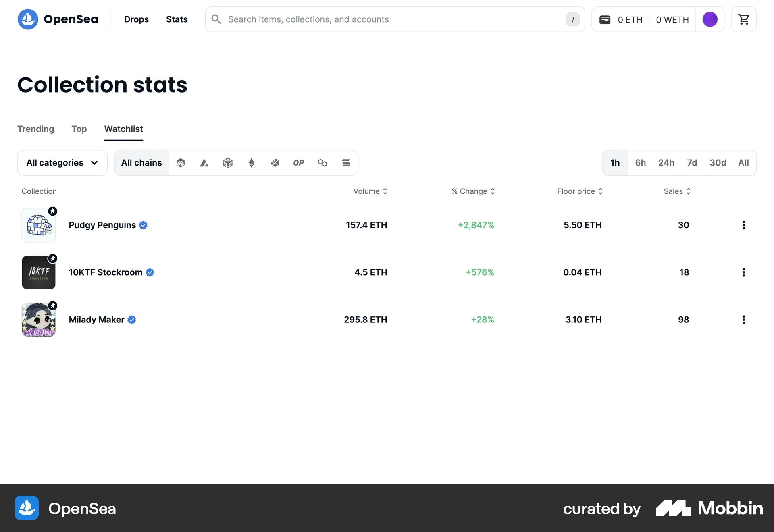Remove 10KTF Stockroom from watchlist via star

(53, 258)
